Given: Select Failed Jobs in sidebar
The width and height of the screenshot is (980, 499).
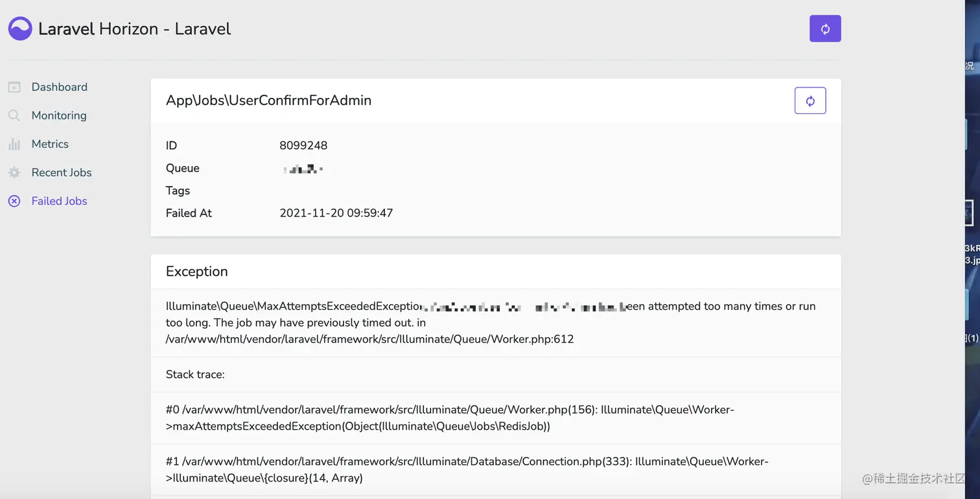Looking at the screenshot, I should [59, 201].
